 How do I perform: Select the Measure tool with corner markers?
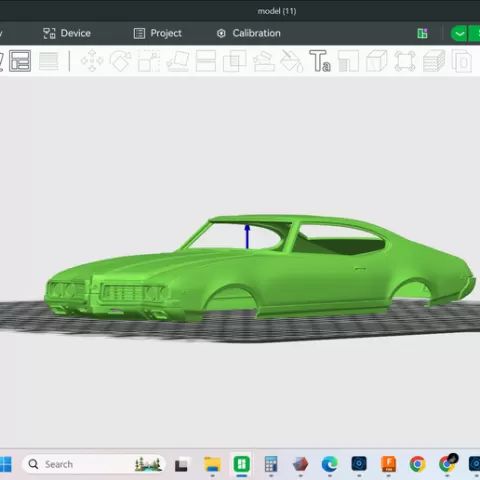(x=405, y=61)
